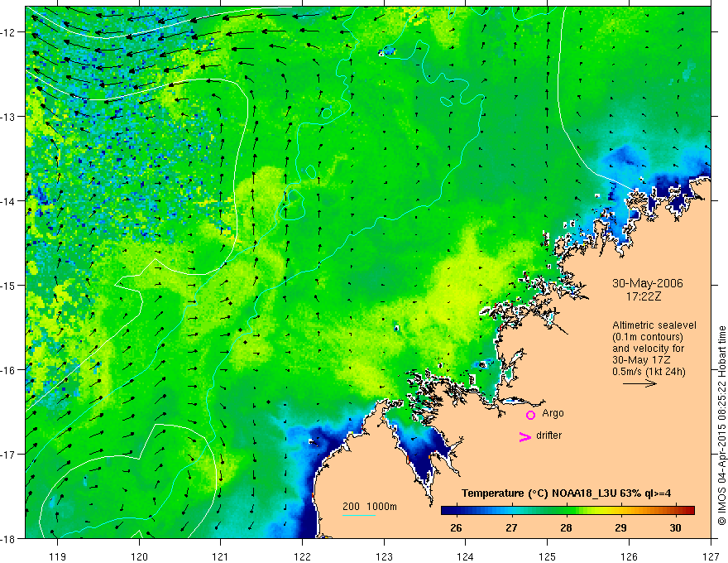Click longitude axis label 127
The image size is (728, 563).
click(x=711, y=556)
